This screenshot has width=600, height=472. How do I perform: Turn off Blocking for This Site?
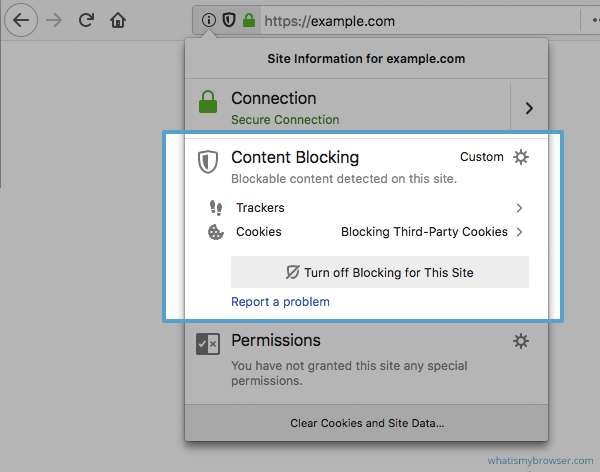click(x=379, y=272)
